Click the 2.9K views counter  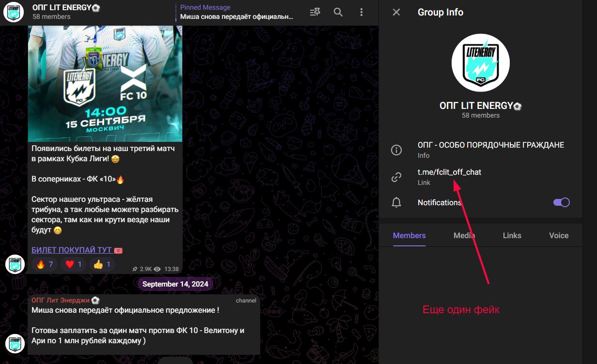pos(146,269)
